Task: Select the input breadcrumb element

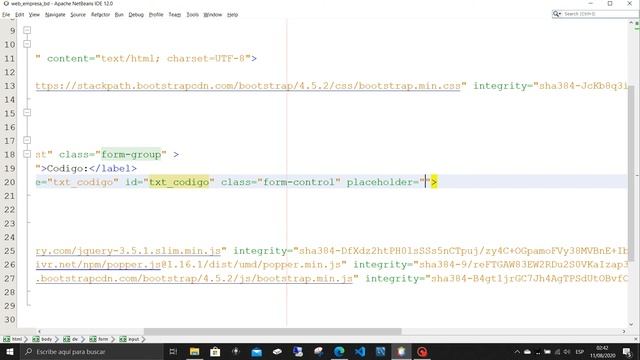Action: click(x=130, y=339)
